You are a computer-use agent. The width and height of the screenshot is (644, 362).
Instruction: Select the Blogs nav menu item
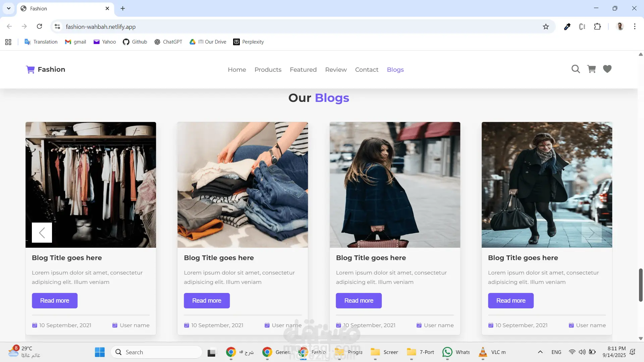click(395, 70)
